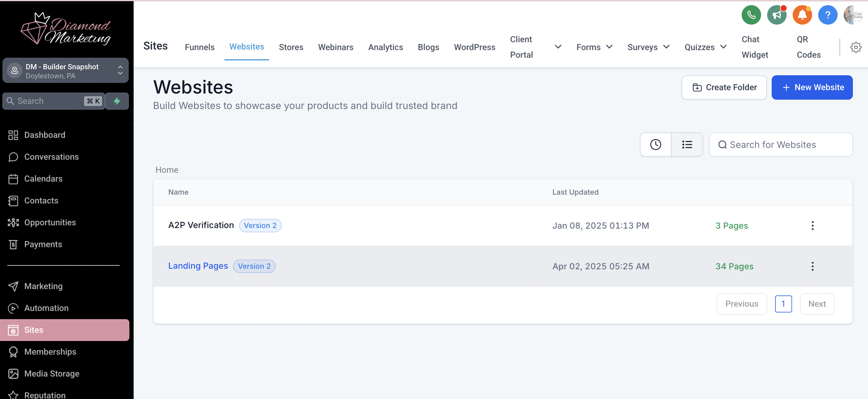Click the New Website button

point(812,87)
